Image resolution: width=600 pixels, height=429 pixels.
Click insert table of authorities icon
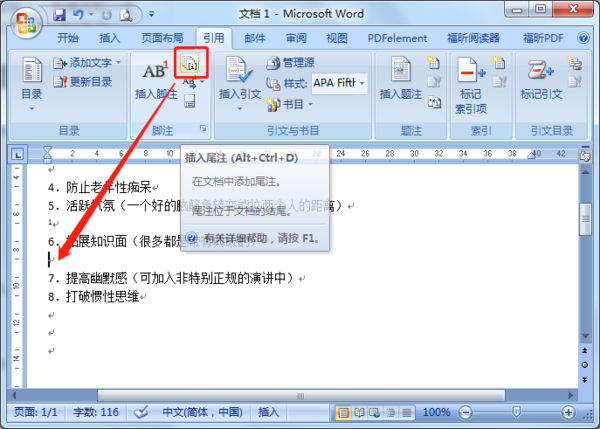575,62
